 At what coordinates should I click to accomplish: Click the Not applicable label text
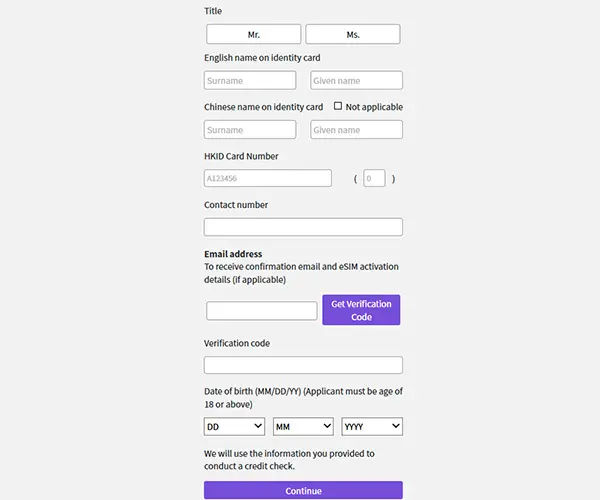(374, 107)
